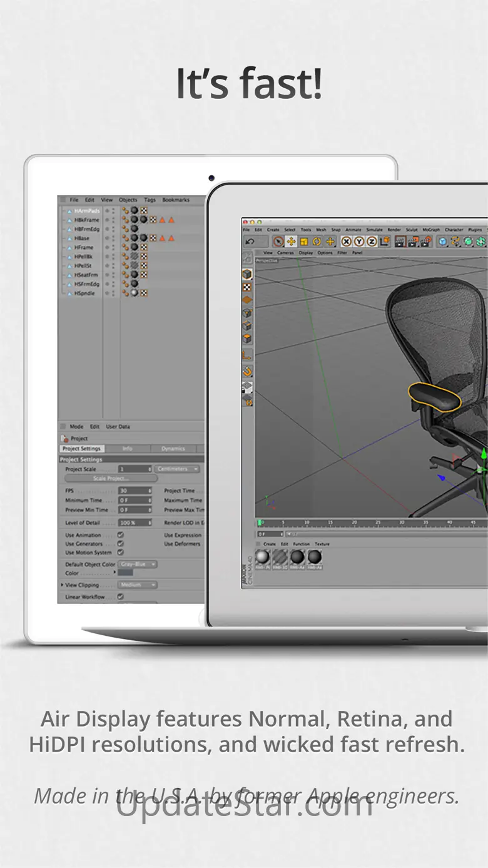Image resolution: width=488 pixels, height=868 pixels.
Task: Select the Texture mode checkerboard icon
Action: [247, 287]
